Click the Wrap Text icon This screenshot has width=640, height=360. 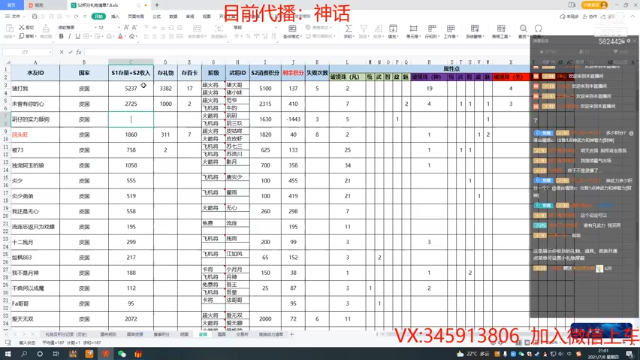(219, 28)
